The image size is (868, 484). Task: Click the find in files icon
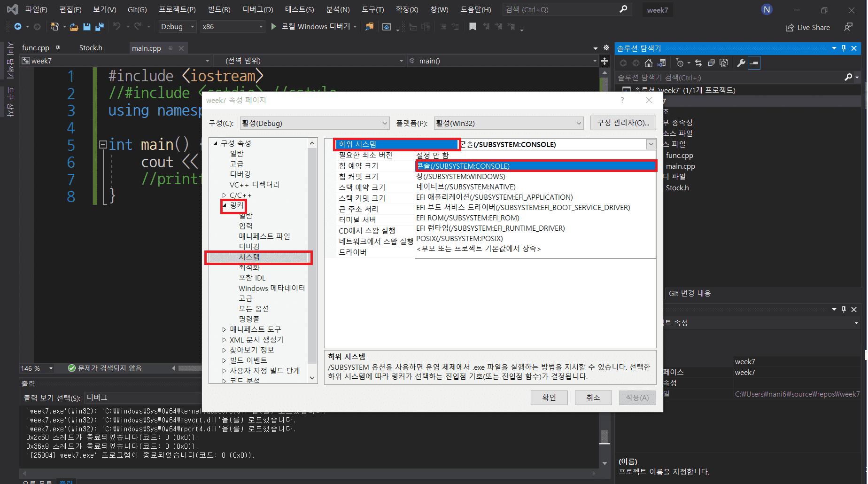[370, 27]
